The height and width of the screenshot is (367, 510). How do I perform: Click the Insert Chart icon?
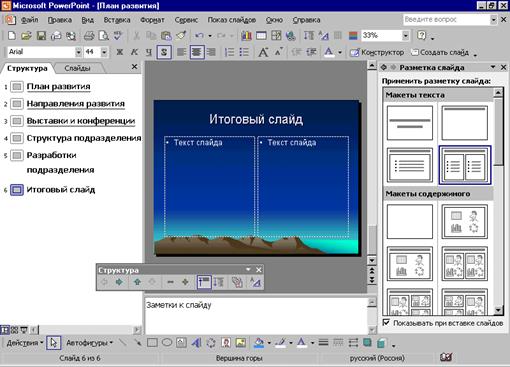point(246,36)
